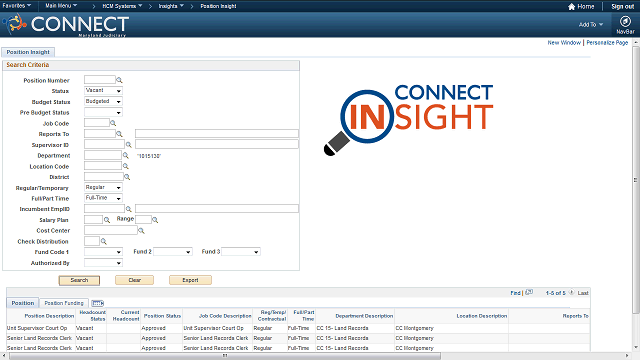Focus the Department input field
This screenshot has height=360, width=640.
103,155
